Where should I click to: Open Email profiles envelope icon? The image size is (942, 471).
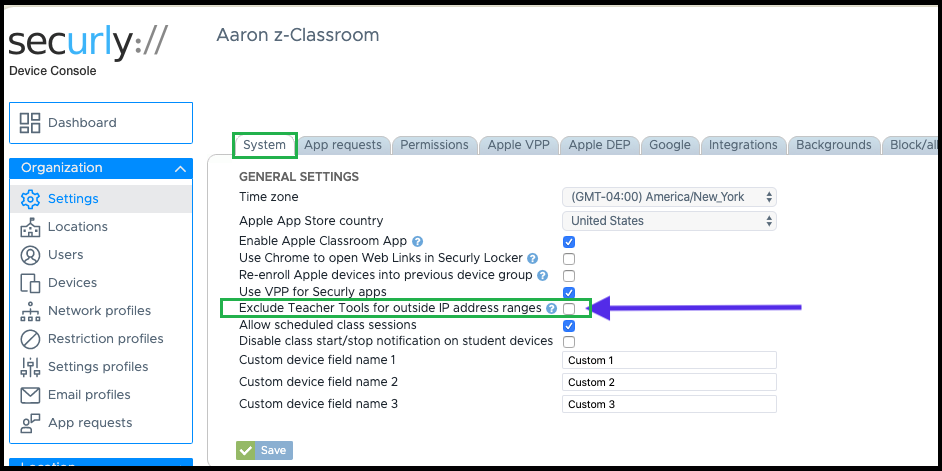point(30,395)
